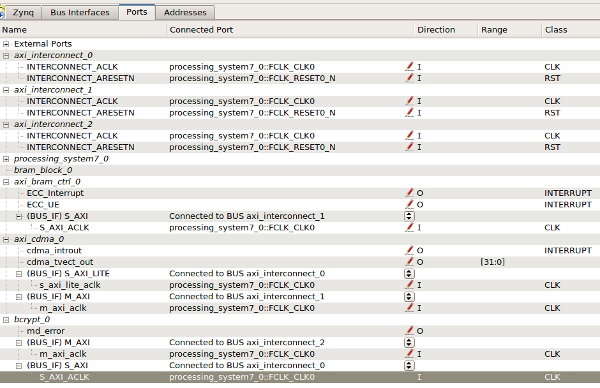Collapse the axi_interconnect_2 node
This screenshot has height=388, width=600.
tap(6, 124)
